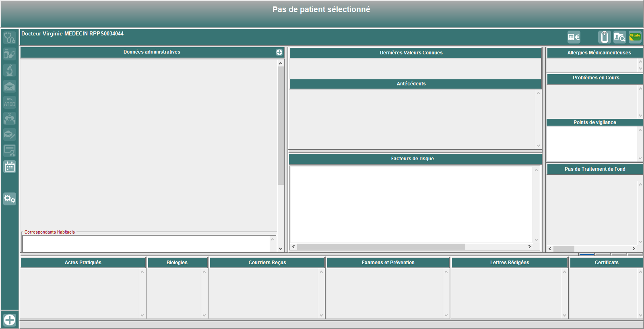Screen dimensions: 644x329
Task: Open the stethoscope consultation icon
Action: point(10,38)
